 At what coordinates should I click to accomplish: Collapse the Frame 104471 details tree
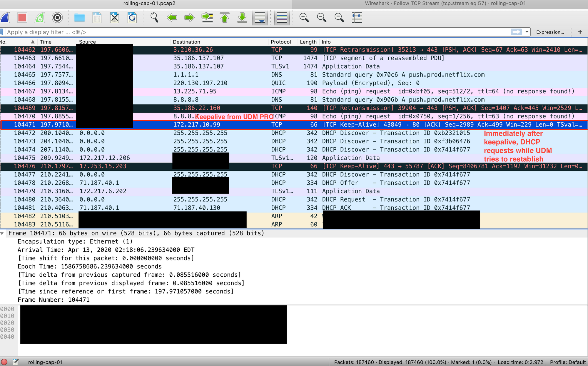(2, 233)
